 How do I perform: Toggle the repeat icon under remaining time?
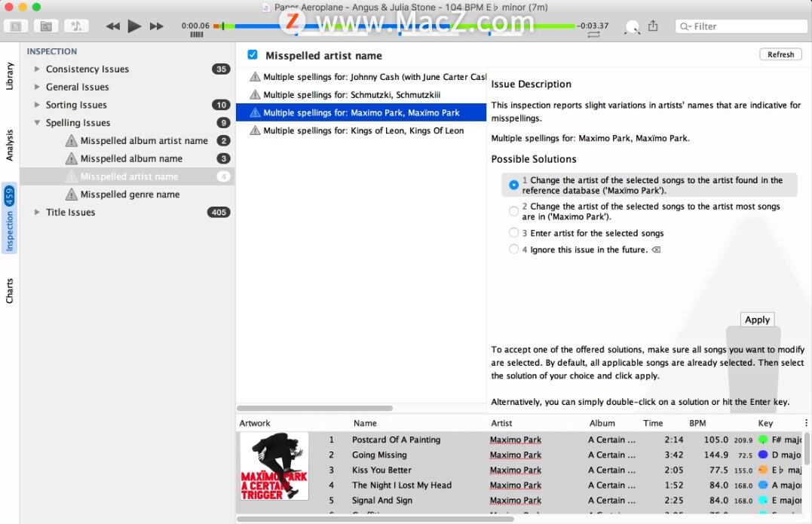point(593,35)
